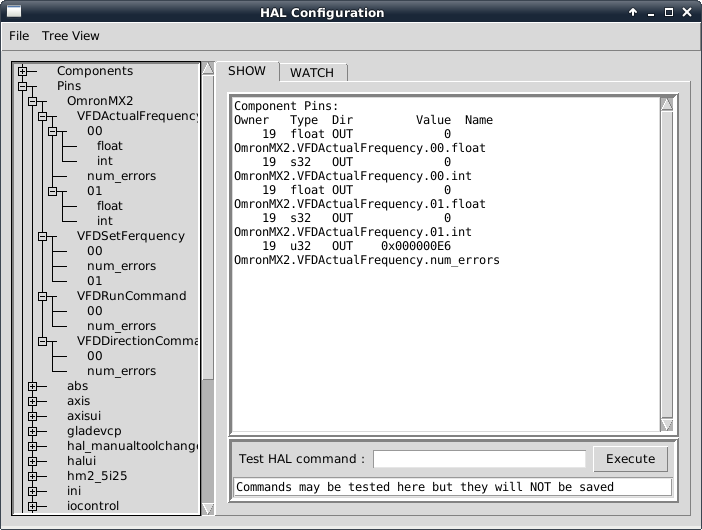Expand the Components tree node

click(22, 71)
